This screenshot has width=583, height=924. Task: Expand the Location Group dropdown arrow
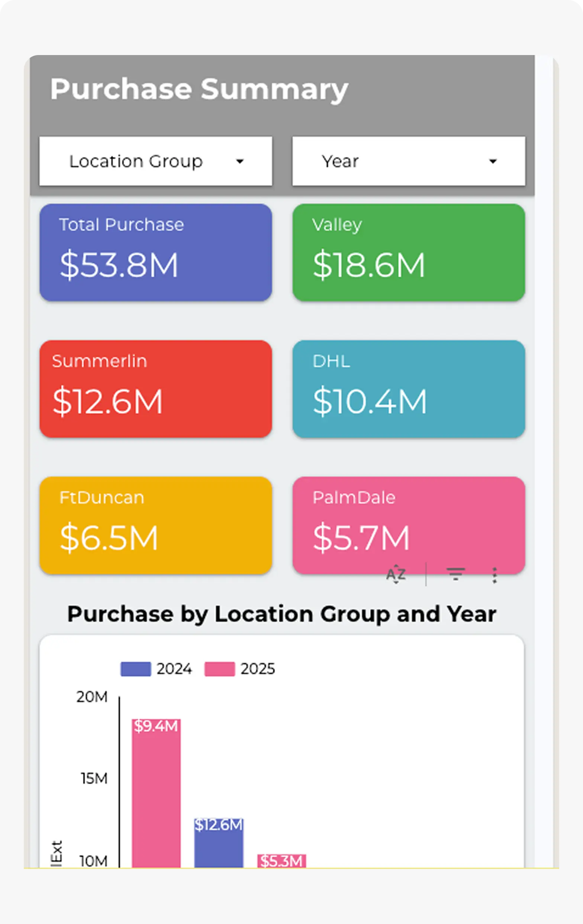click(240, 161)
